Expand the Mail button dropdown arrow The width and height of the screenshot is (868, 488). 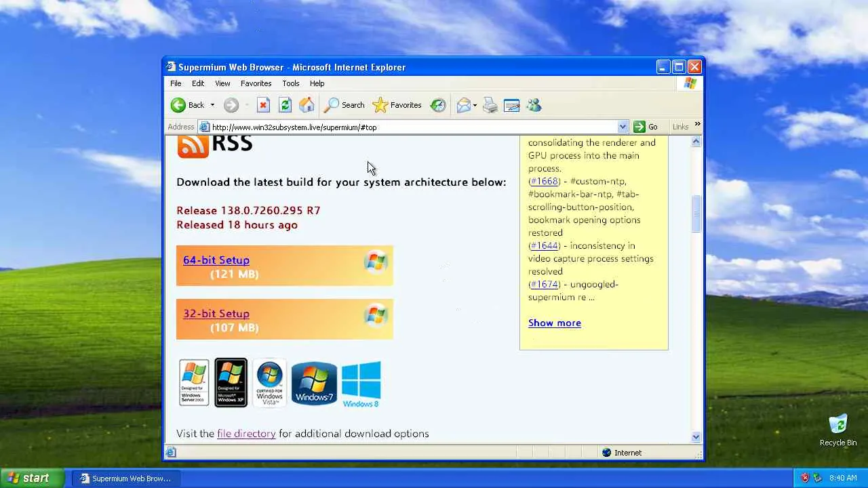475,105
